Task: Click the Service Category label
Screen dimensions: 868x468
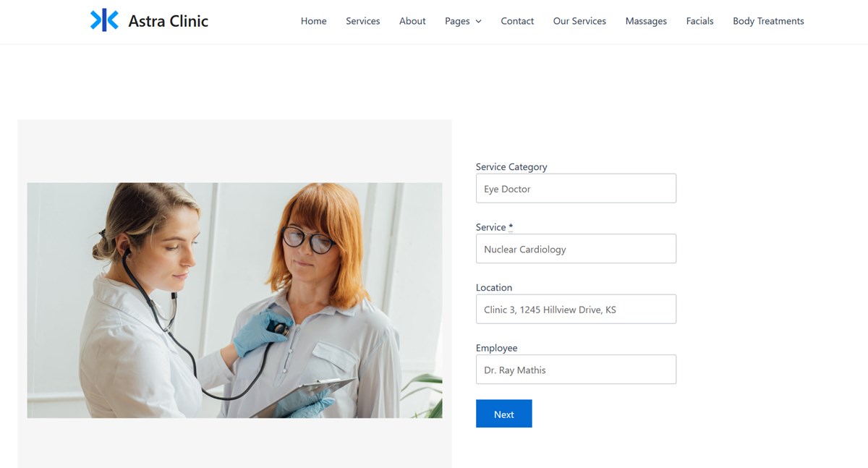Action: pyautogui.click(x=511, y=166)
